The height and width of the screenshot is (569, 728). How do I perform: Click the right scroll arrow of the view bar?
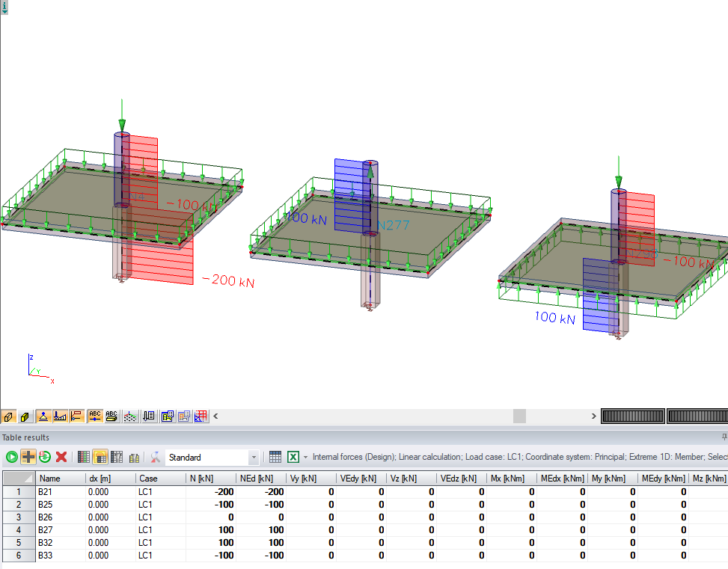[x=593, y=416]
